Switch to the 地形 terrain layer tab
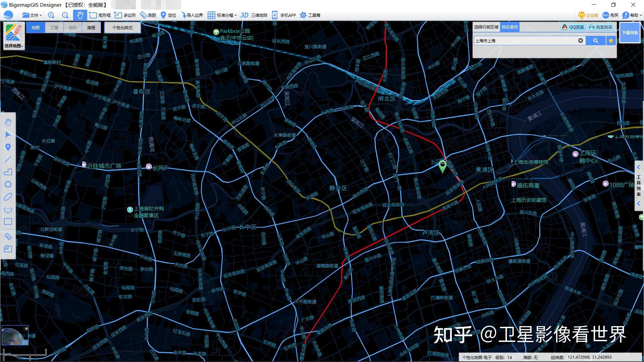The image size is (644, 362). tap(73, 27)
